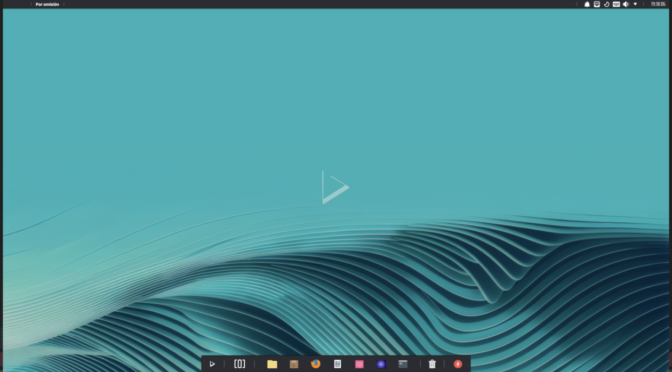The height and width of the screenshot is (372, 672).
Task: Open the terminal window icon in dock
Action: tap(403, 364)
